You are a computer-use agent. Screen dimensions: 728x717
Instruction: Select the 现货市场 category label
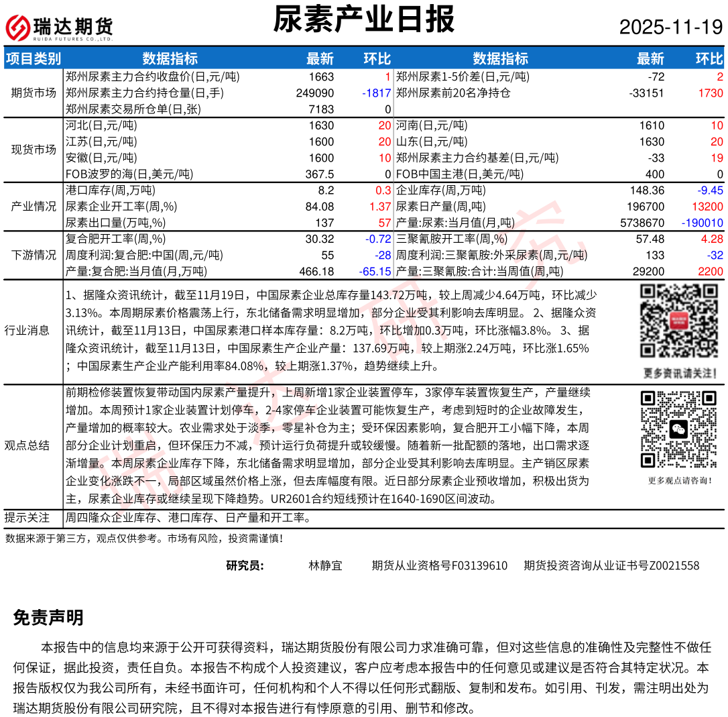(x=33, y=150)
